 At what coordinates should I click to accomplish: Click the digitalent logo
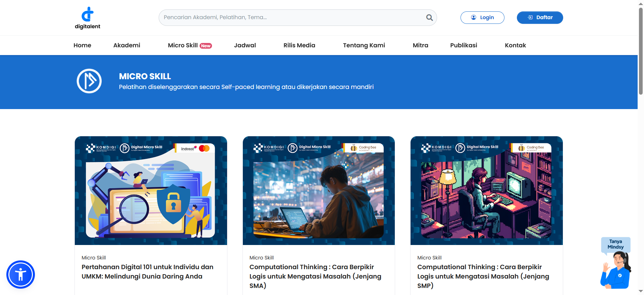click(87, 18)
